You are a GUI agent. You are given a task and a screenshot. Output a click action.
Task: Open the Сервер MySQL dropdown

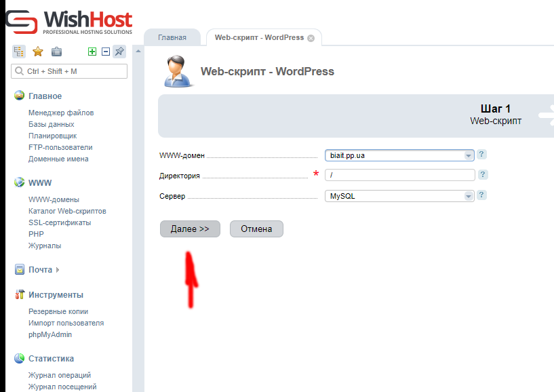click(x=399, y=196)
